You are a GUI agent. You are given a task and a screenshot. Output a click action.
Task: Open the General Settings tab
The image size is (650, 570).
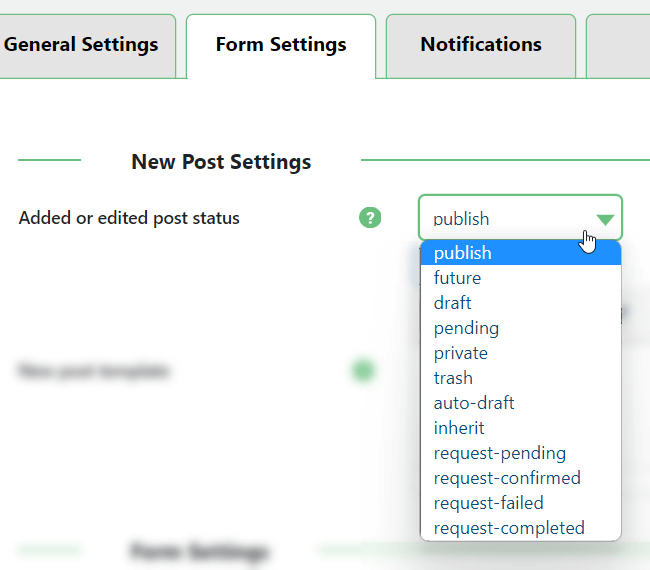tap(81, 45)
